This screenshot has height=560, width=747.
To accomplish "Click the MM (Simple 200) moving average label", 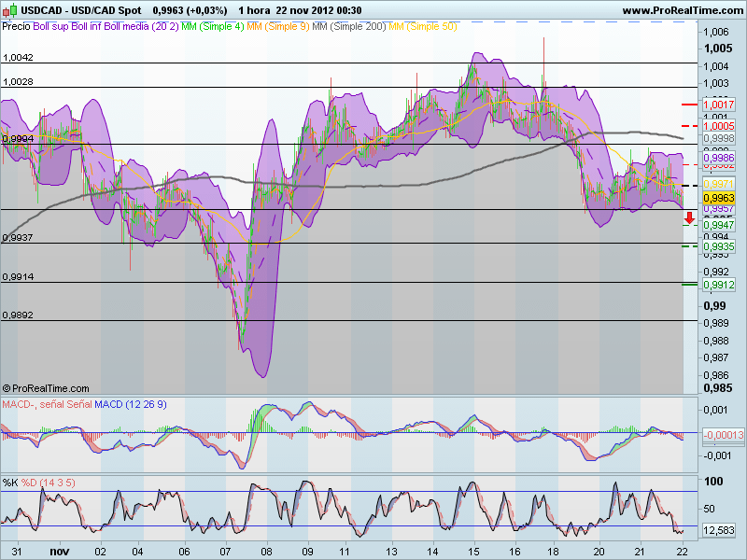I will [348, 29].
